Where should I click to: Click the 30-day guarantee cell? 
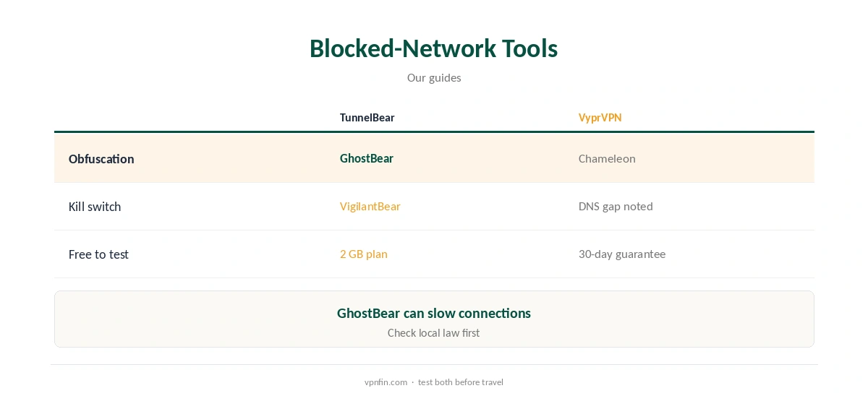[x=622, y=254]
